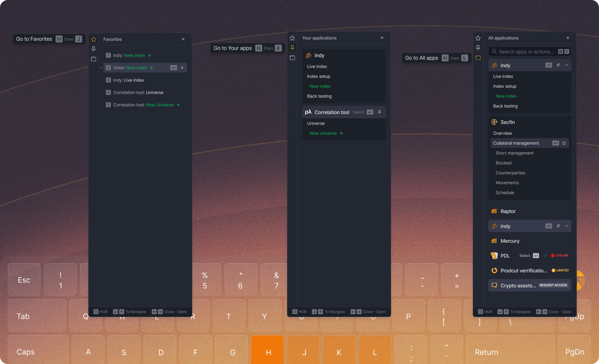Focus the Search apps or actions field
Screen dimensions: 599x364
point(526,52)
